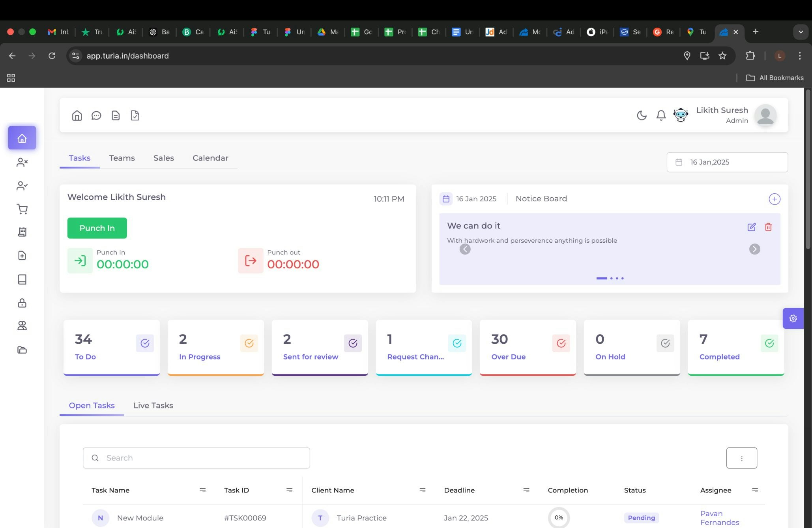Open the To Do tasks card

click(x=112, y=347)
